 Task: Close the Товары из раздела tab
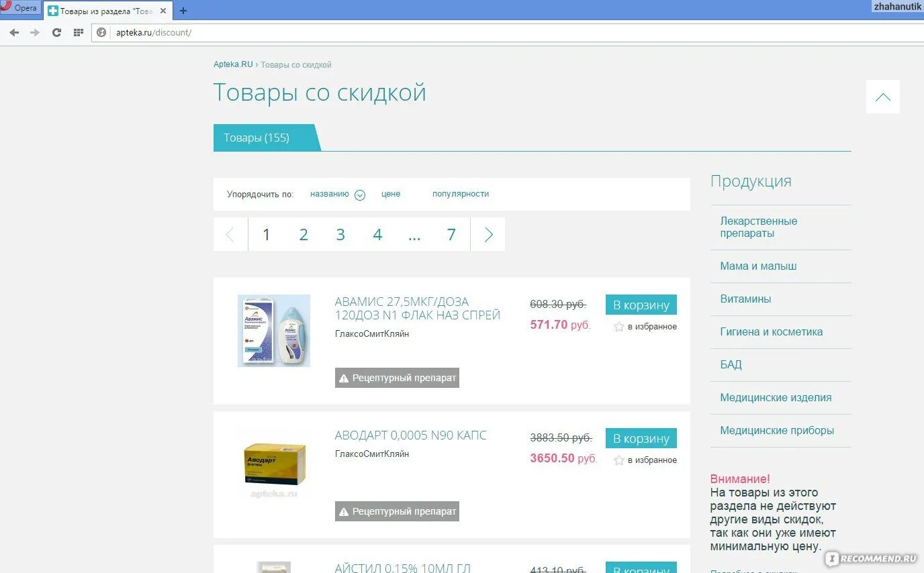pyautogui.click(x=163, y=11)
